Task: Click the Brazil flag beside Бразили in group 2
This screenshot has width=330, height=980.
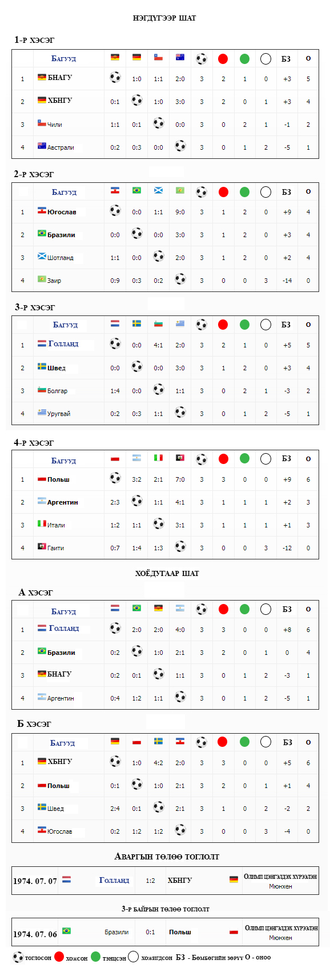Action: tap(42, 233)
